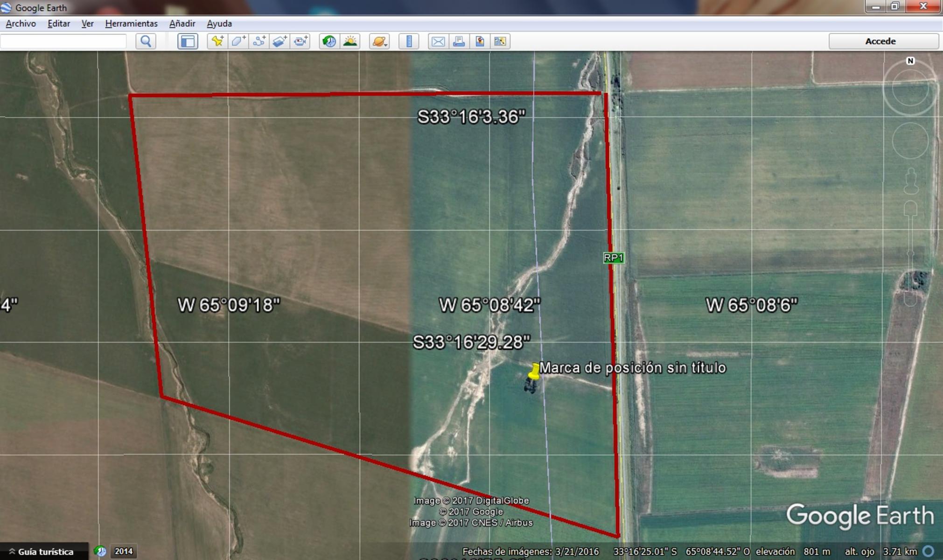The width and height of the screenshot is (943, 560).
Task: Select the ruler measurement tool
Action: [x=409, y=41]
